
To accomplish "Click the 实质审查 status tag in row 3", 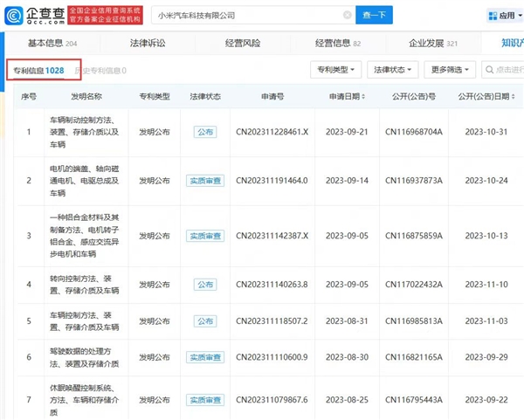I will click(205, 236).
